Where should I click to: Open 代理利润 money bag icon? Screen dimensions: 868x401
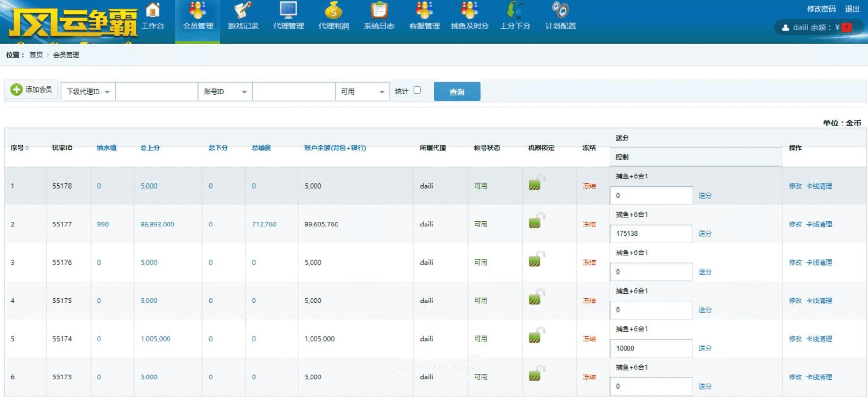(x=334, y=11)
